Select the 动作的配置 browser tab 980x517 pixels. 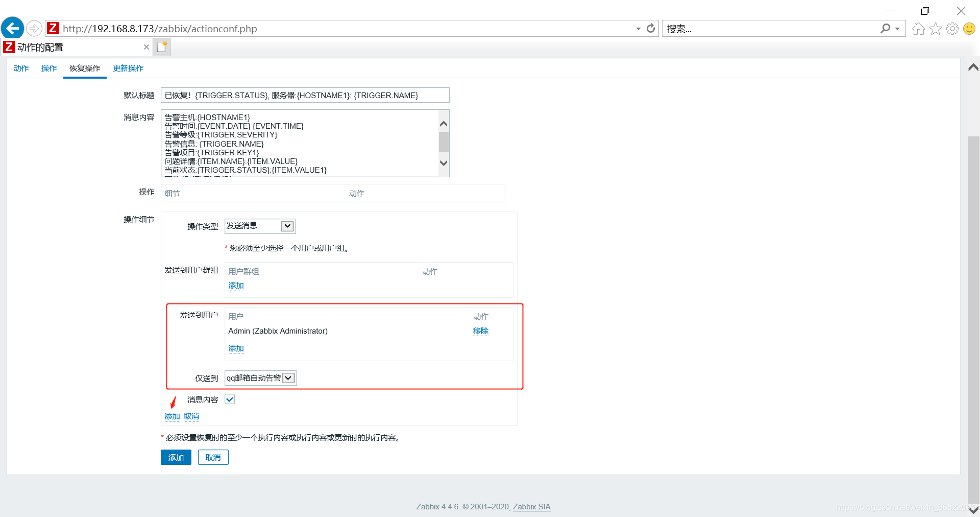(x=77, y=47)
